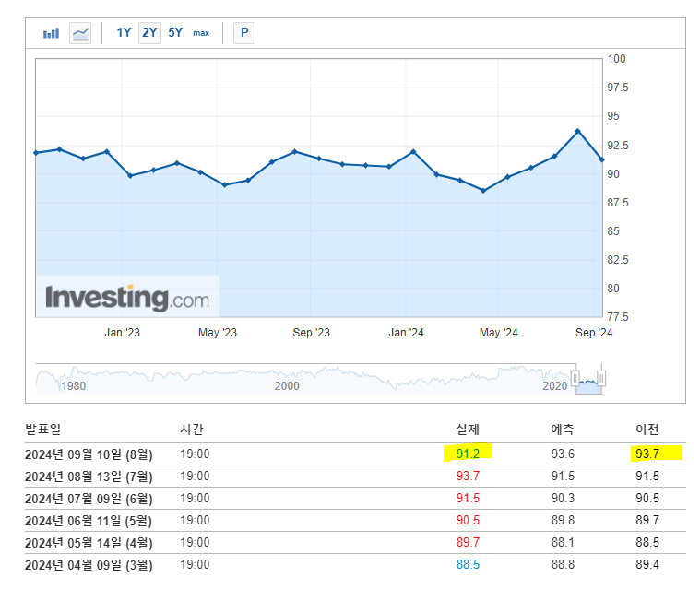
Task: Click the last data point at Sep '24
Action: 601,159
